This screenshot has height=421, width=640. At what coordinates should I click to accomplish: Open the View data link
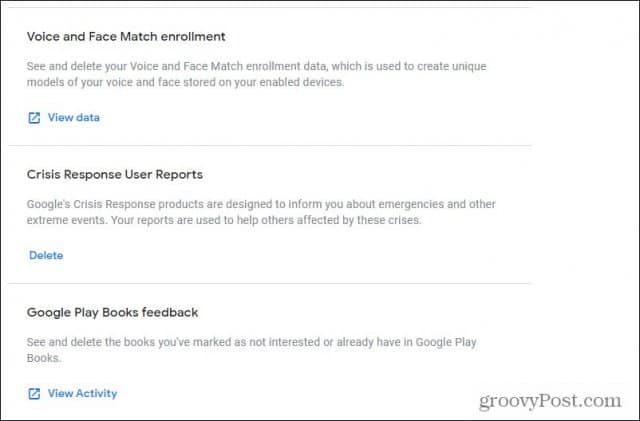click(x=73, y=118)
